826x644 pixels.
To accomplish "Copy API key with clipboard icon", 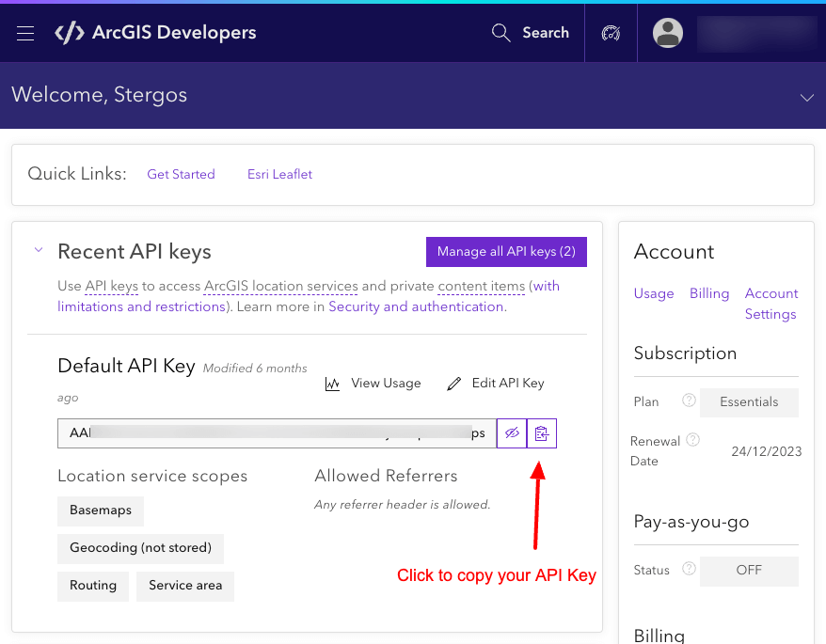I will click(x=542, y=433).
